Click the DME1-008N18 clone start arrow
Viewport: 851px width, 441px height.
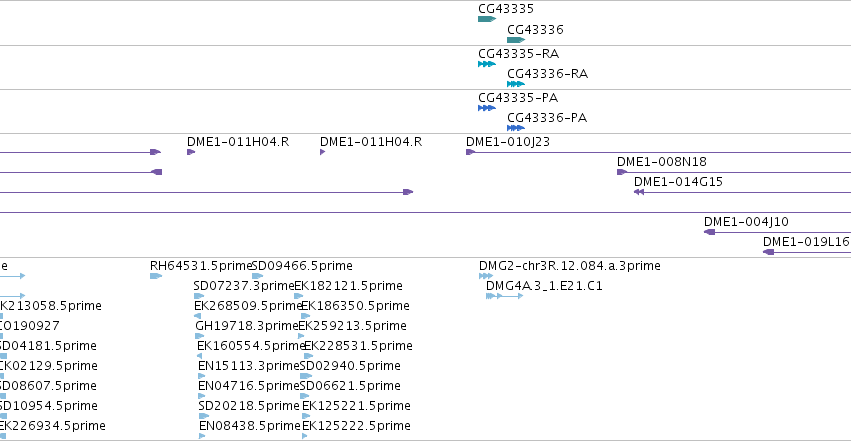[x=622, y=172]
